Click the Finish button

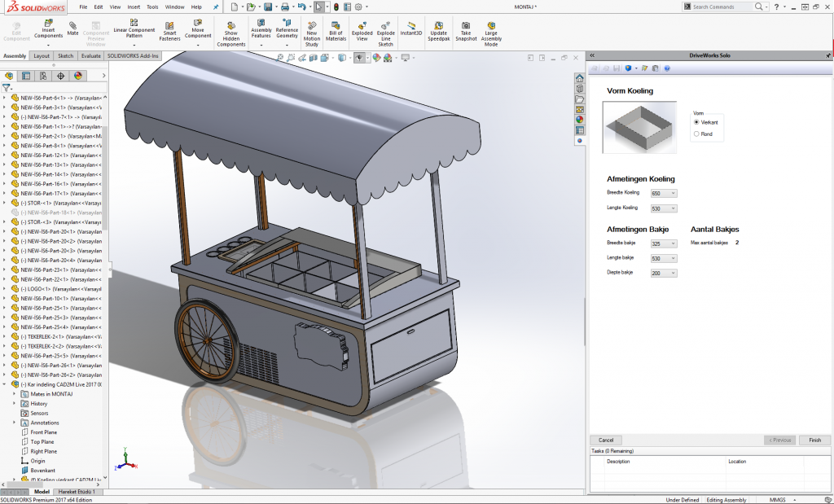[x=814, y=440]
